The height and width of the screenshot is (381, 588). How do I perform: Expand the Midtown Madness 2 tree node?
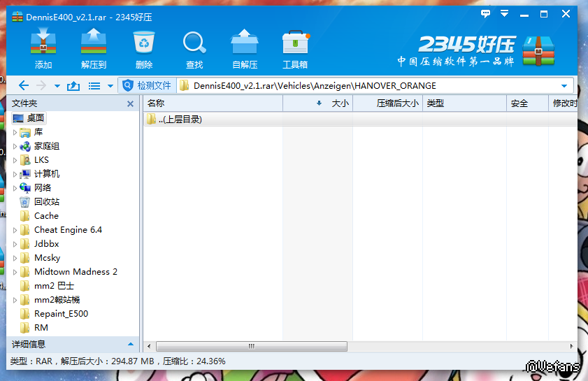point(15,272)
